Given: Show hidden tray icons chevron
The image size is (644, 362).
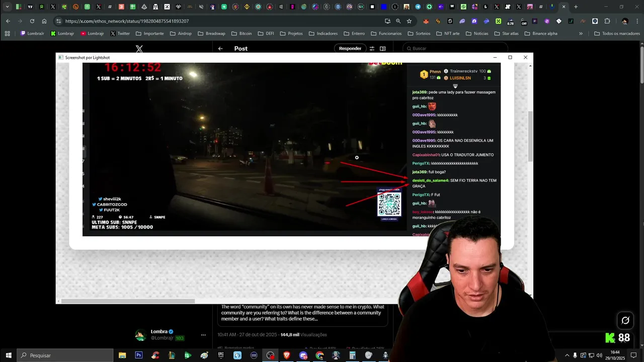Looking at the screenshot, I should pyautogui.click(x=567, y=355).
